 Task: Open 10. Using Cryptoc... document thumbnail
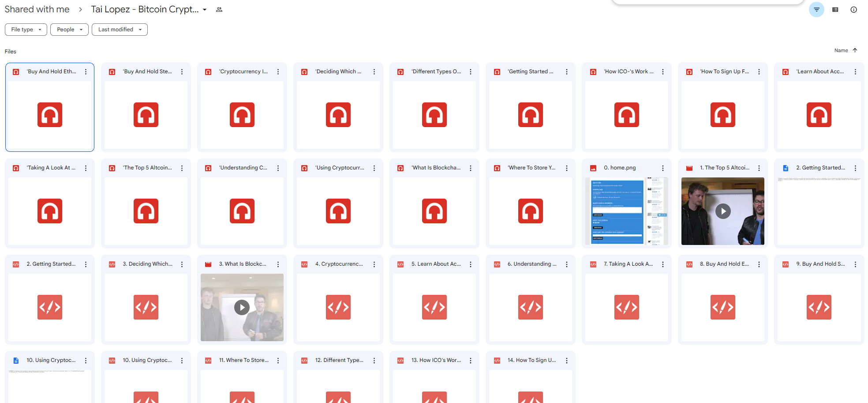coord(50,386)
